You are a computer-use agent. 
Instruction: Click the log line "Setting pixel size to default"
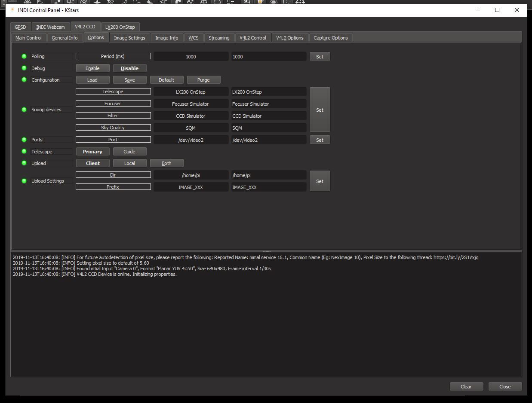coord(81,263)
